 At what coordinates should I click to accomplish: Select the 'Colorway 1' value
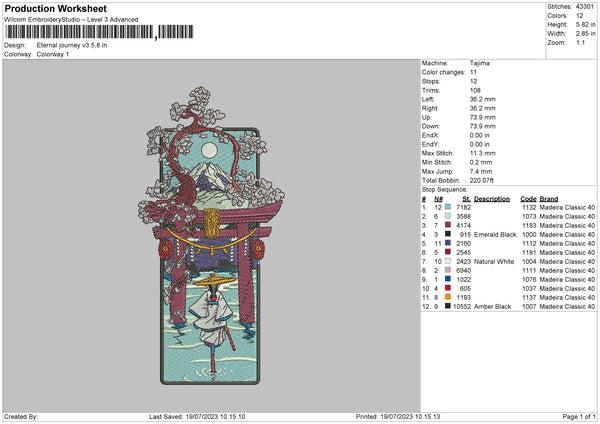click(x=53, y=54)
